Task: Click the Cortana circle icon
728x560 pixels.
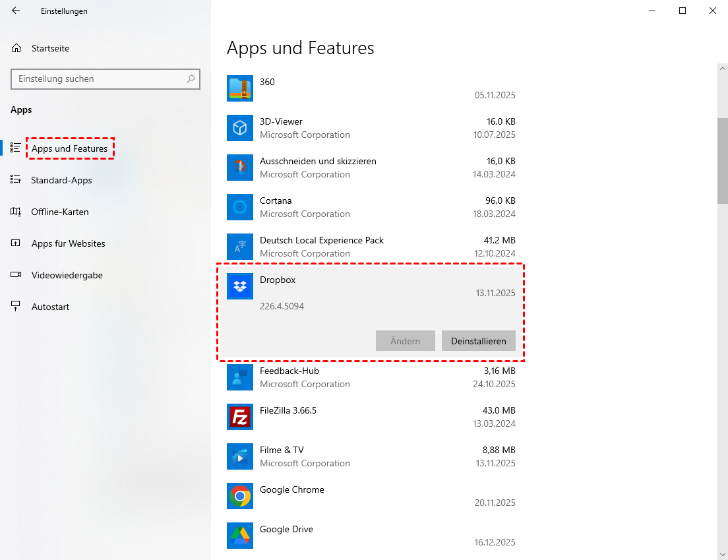Action: click(240, 207)
